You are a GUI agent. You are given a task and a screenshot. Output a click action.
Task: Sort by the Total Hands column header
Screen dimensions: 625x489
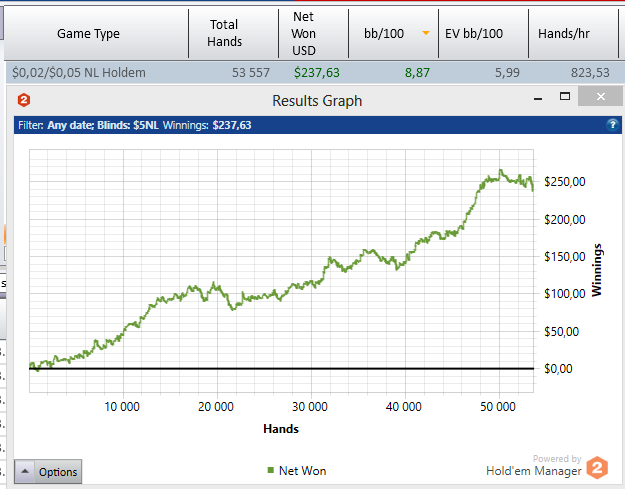234,33
